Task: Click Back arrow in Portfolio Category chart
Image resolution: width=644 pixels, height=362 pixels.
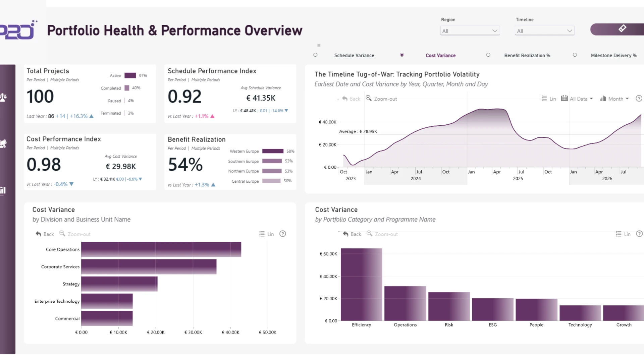Action: [x=346, y=234]
